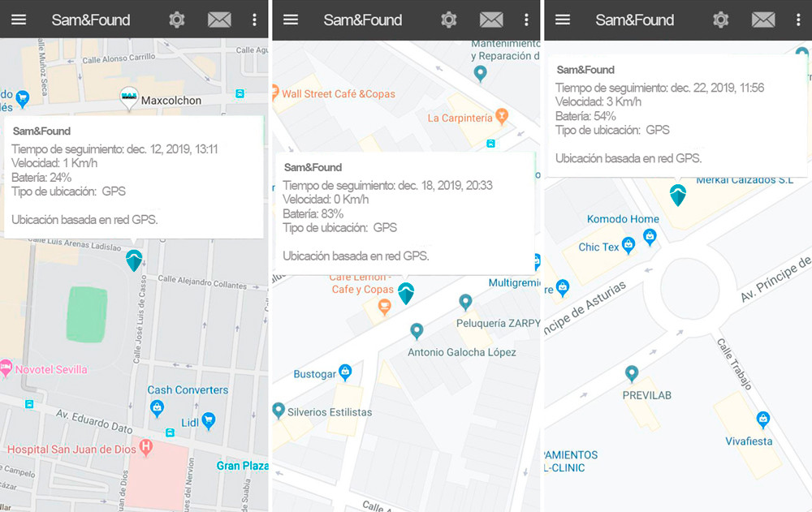
Task: Click 'Batería: 83%' text
Action: tap(313, 213)
